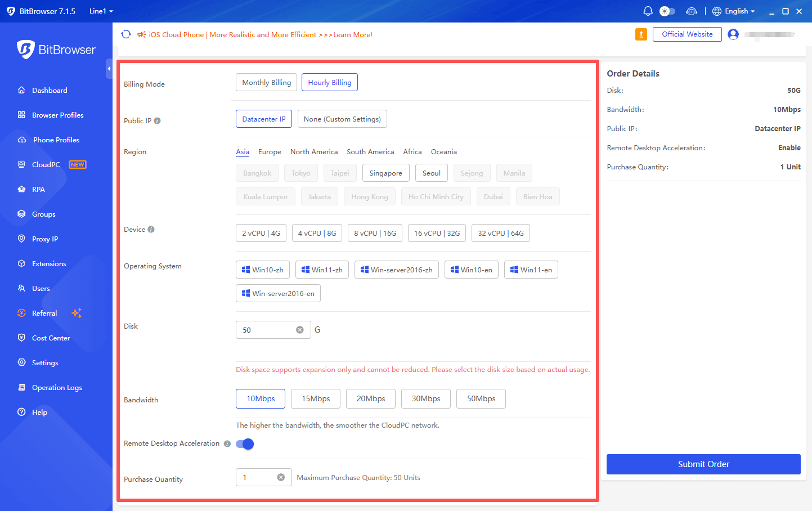Click the orange upload icon
Image resolution: width=812 pixels, height=511 pixels.
coord(641,34)
